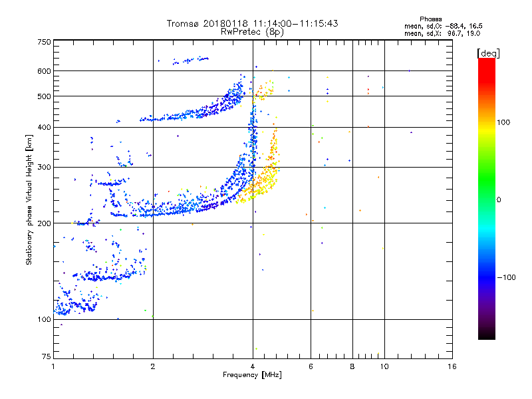Click colorbar tick label "100"
532x399 pixels.
(x=503, y=122)
